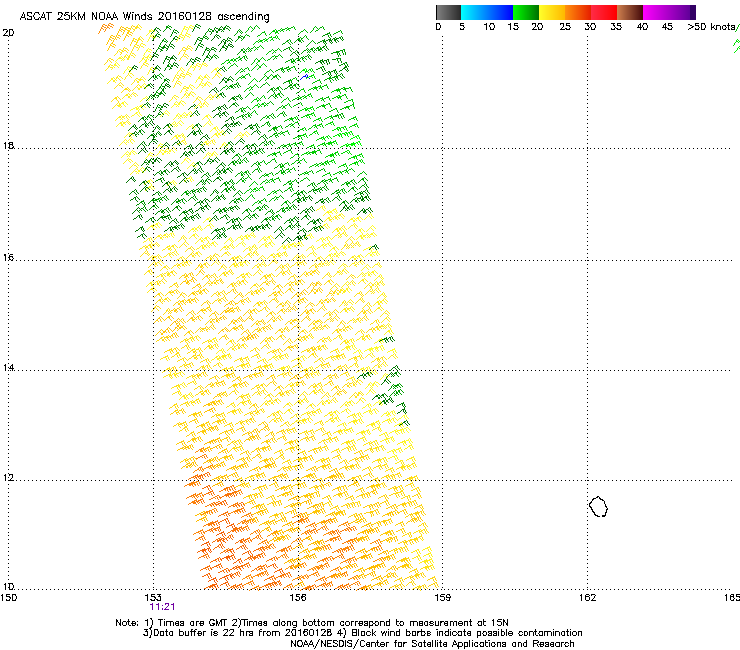Click the title text ASCAT 25KM NOAA Winds
The height and width of the screenshot is (650, 740).
87,16
